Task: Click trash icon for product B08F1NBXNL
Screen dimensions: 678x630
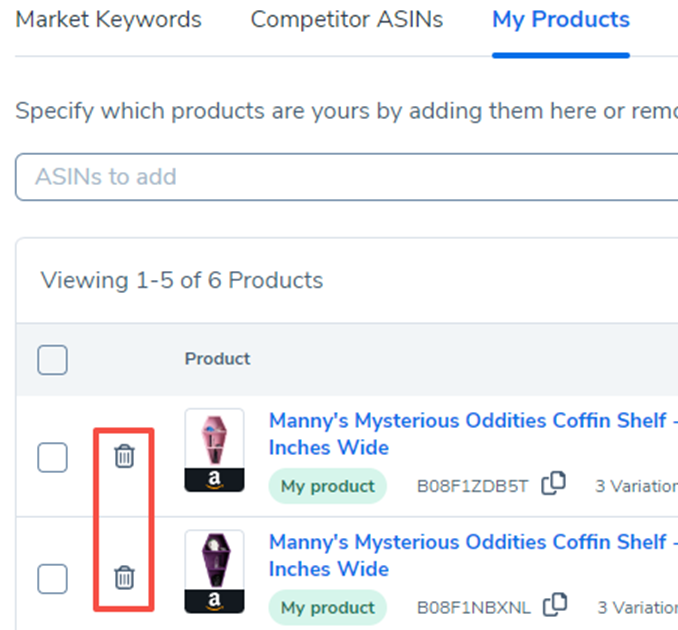Action: tap(124, 577)
